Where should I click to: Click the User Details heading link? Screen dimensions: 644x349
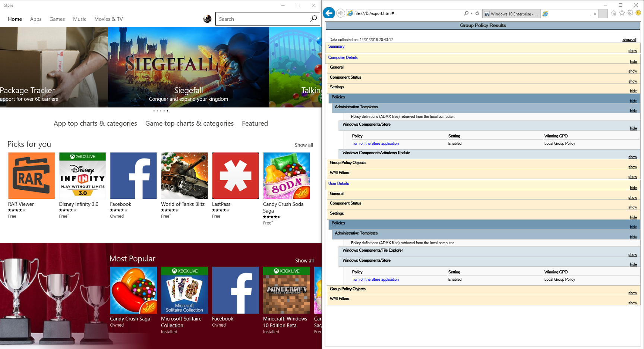pos(338,183)
